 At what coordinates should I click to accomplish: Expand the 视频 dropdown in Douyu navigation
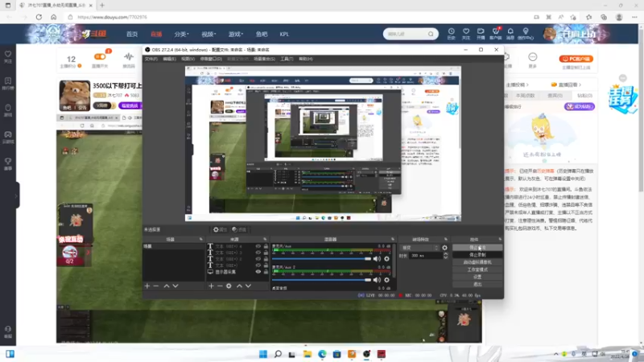(x=208, y=34)
